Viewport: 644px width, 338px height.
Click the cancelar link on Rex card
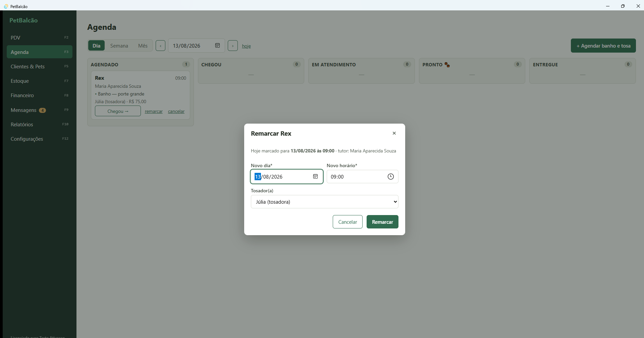point(176,111)
